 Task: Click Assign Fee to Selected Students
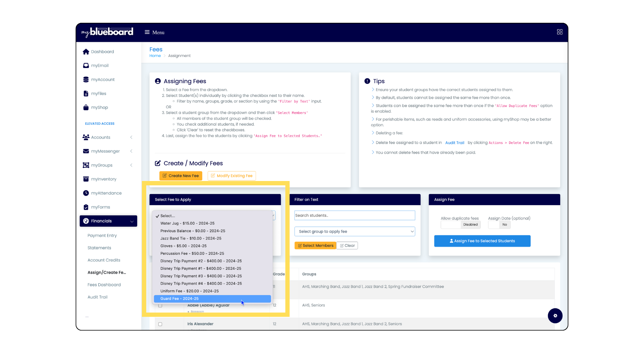pyautogui.click(x=482, y=241)
